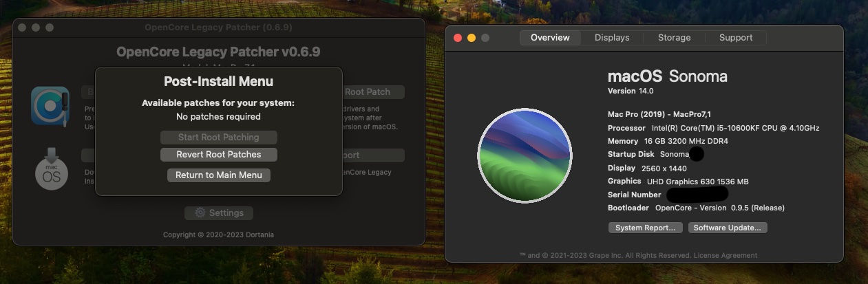The image size is (868, 284).
Task: Switch to the Support tab
Action: (736, 38)
